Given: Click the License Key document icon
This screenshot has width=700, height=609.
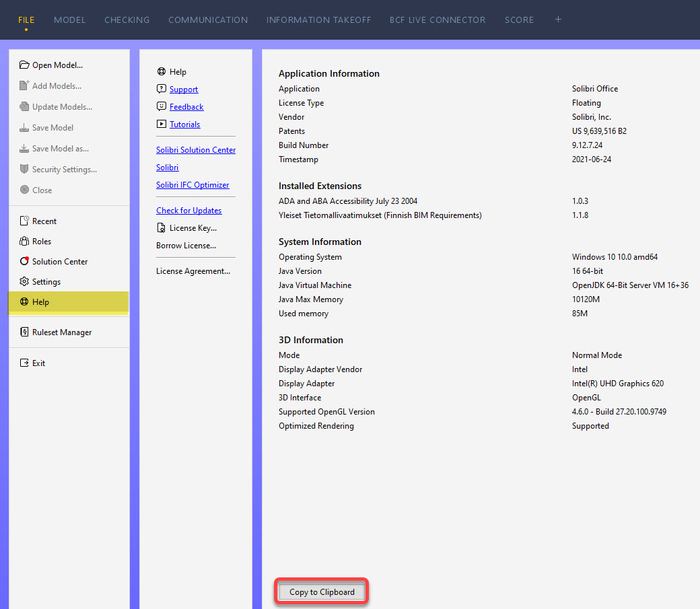Looking at the screenshot, I should (161, 227).
